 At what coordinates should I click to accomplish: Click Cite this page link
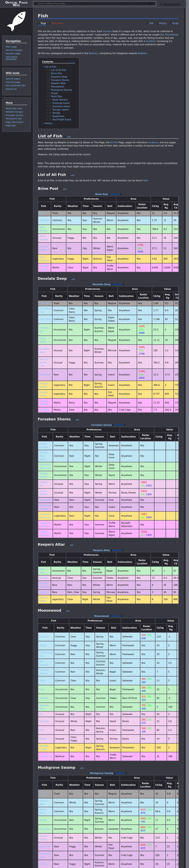coord(13,82)
